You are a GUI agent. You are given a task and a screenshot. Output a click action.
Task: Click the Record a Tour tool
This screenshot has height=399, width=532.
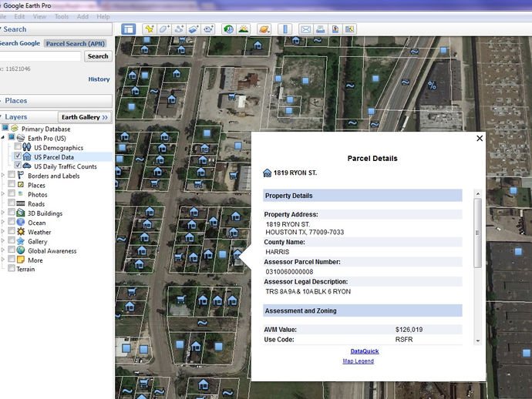click(x=208, y=29)
